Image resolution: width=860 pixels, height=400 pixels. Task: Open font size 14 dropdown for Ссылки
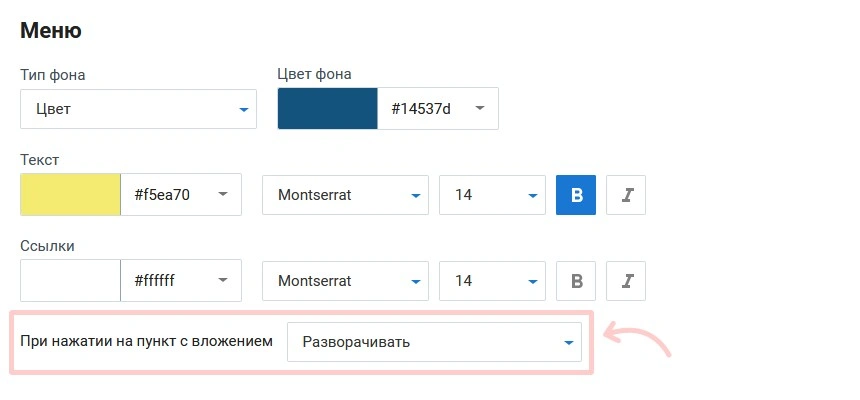[492, 281]
